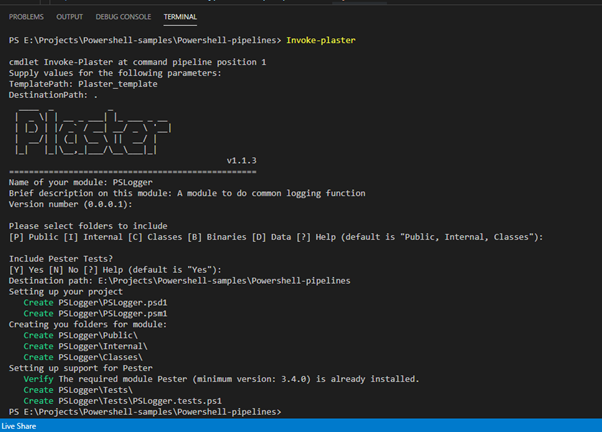Open the PSLogger.psd1 file path
The height and width of the screenshot is (432, 602).
point(111,303)
